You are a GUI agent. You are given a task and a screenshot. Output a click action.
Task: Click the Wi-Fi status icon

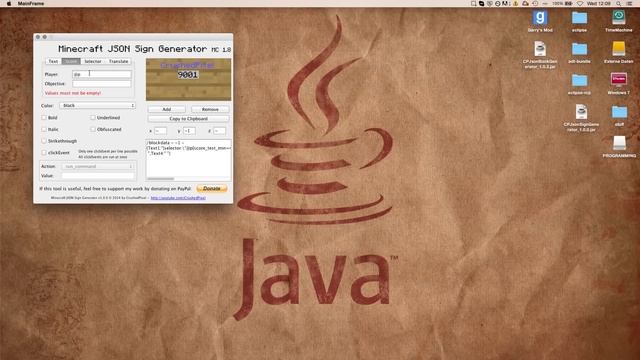pyautogui.click(x=580, y=3)
